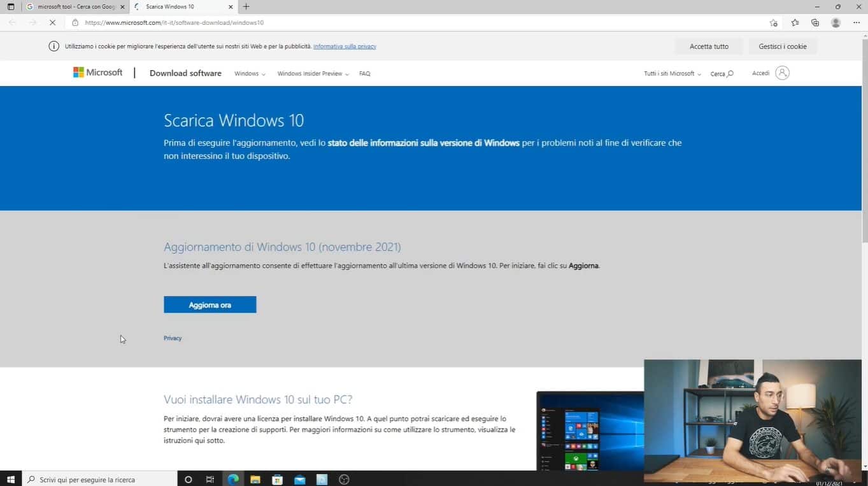Add this page to favorites star icon
Viewport: 868px width, 486px height.
773,22
